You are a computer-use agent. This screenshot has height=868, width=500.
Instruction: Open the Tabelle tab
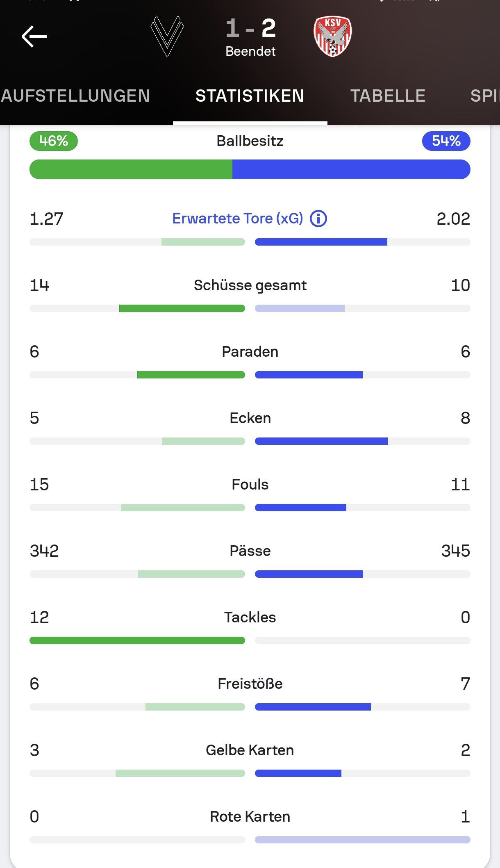[388, 96]
